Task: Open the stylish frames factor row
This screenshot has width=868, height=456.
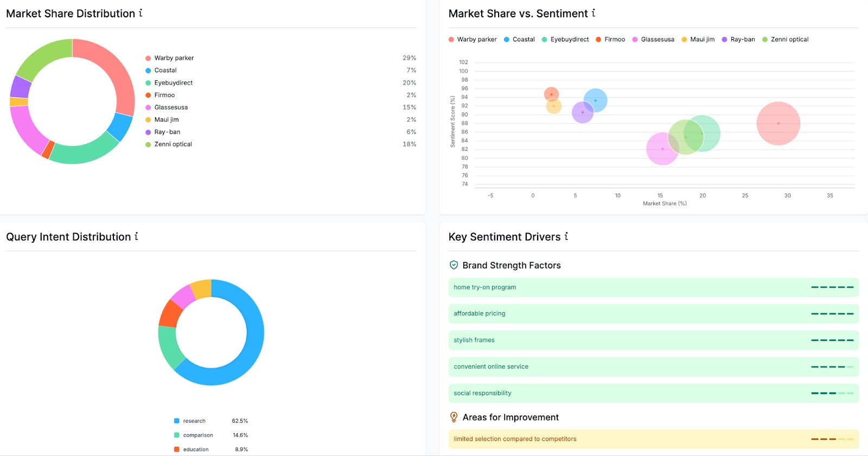Action: pyautogui.click(x=654, y=340)
